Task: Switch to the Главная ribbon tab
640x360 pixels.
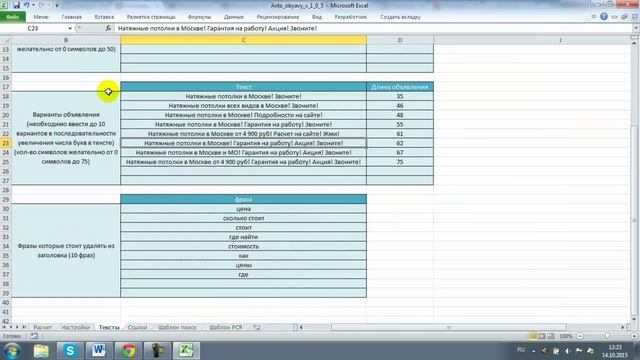Action: pos(71,17)
